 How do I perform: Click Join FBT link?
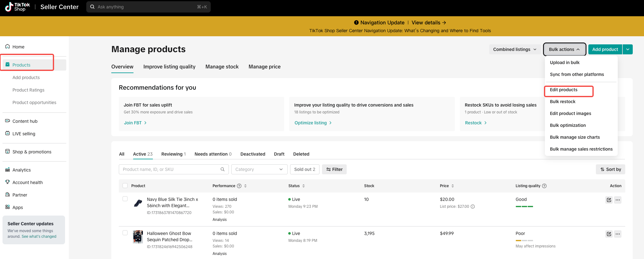click(x=135, y=123)
